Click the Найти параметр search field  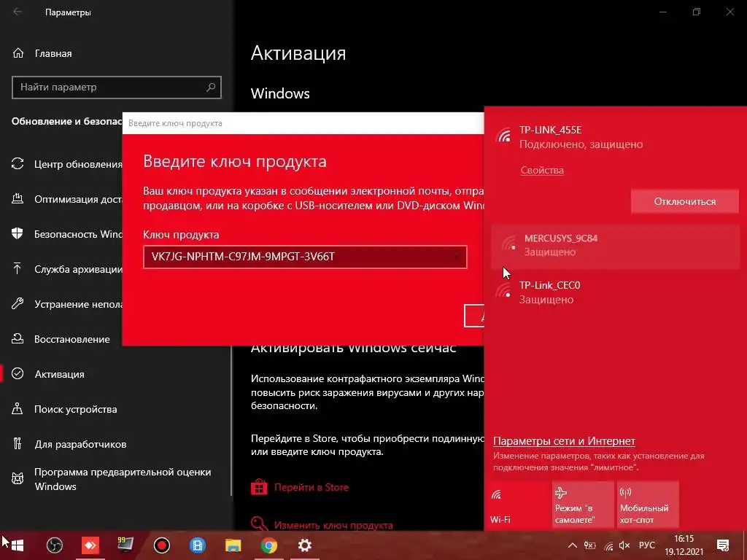tap(116, 87)
